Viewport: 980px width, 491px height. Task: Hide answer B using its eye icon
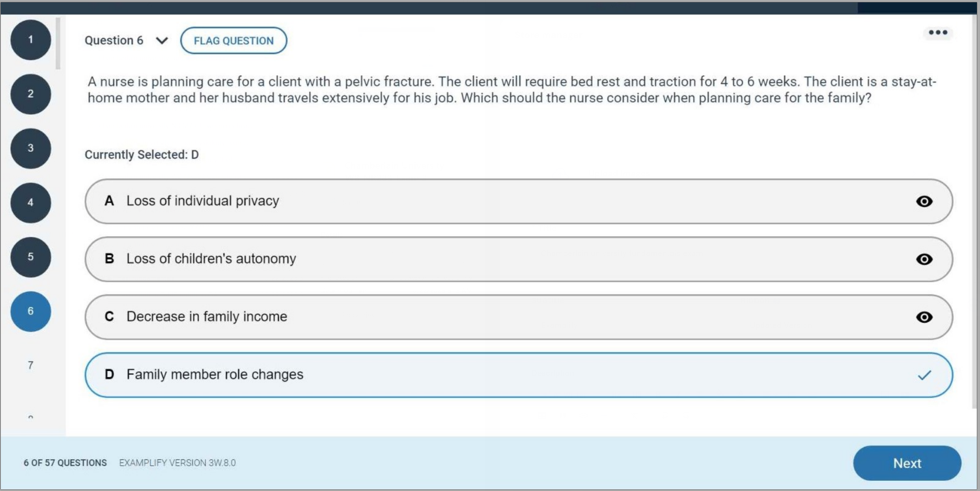point(925,259)
